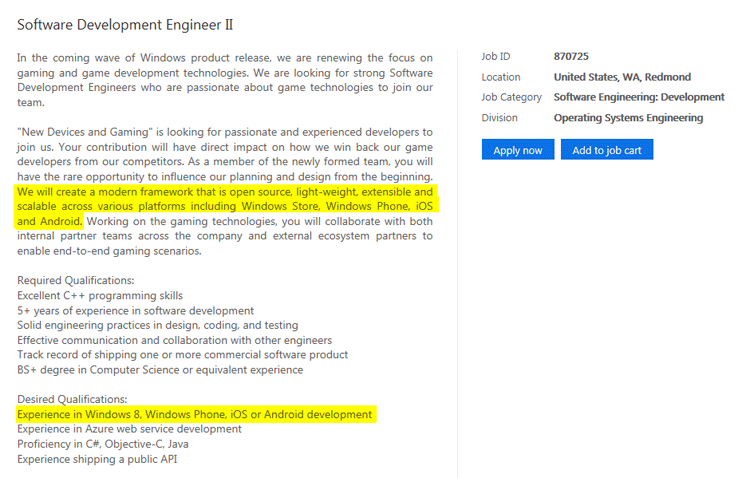Click the Job ID field label
This screenshot has height=478, width=750.
pos(496,57)
